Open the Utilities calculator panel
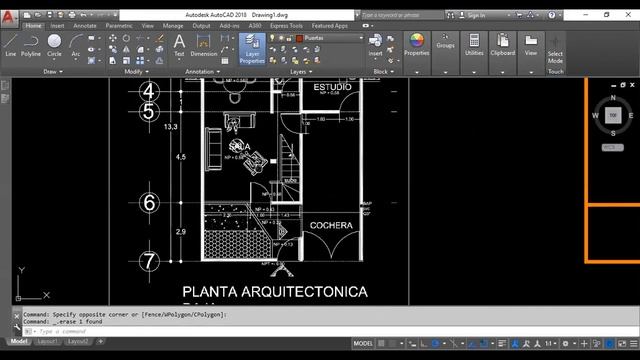The image size is (640, 360). coord(474,46)
